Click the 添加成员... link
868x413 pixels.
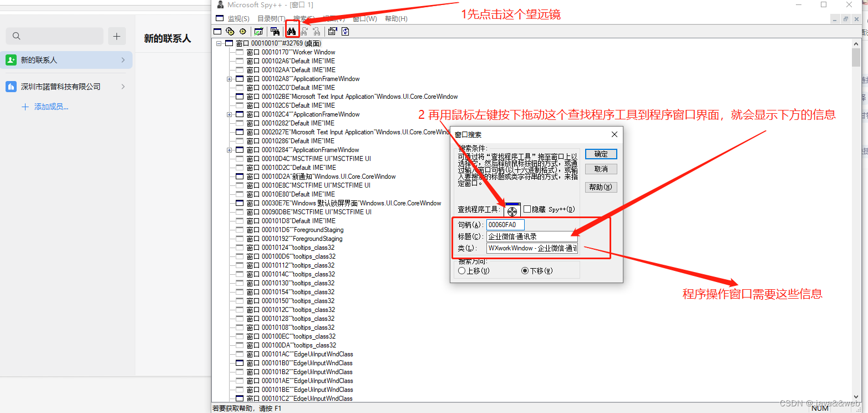pos(51,107)
